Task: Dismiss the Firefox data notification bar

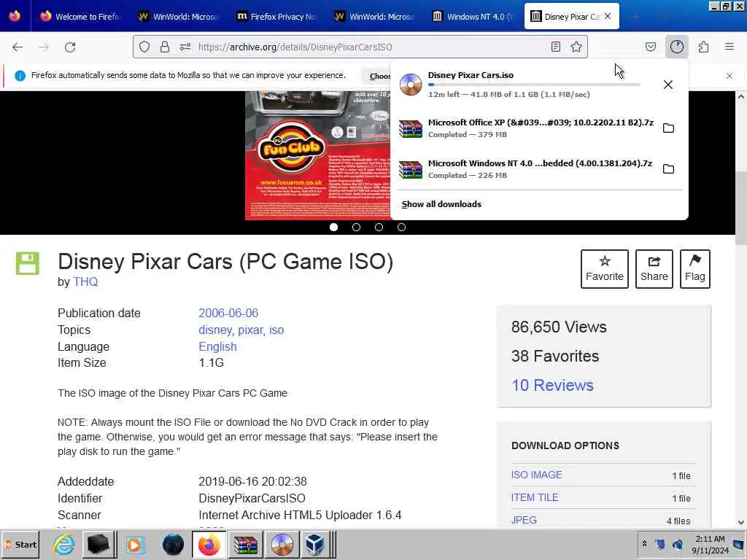Action: 729,76
